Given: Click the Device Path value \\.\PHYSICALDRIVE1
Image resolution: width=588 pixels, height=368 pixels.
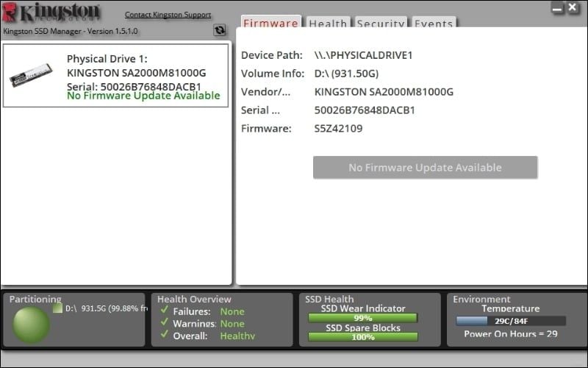Looking at the screenshot, I should tap(363, 55).
